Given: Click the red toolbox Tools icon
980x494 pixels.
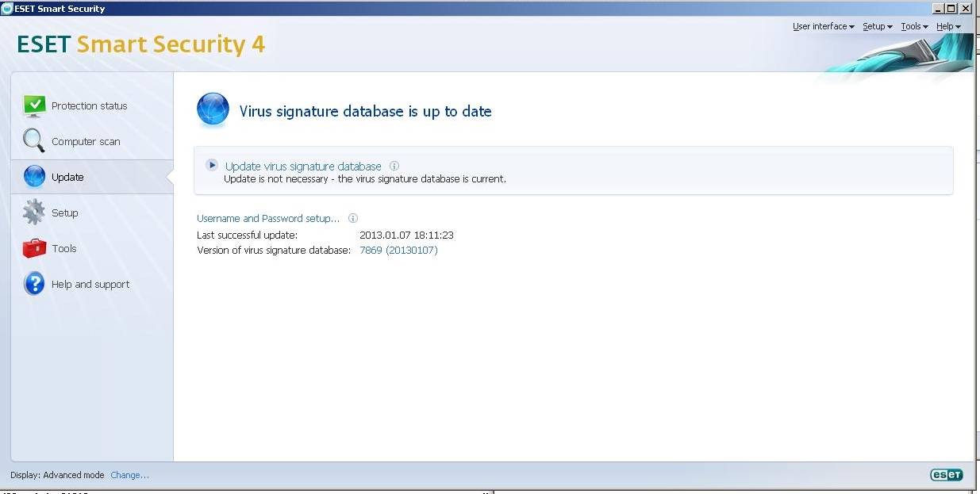Looking at the screenshot, I should (35, 248).
